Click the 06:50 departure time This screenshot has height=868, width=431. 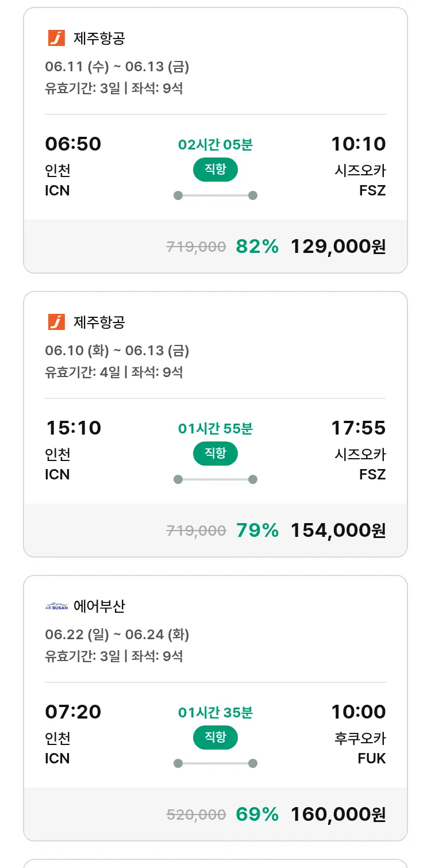click(73, 144)
